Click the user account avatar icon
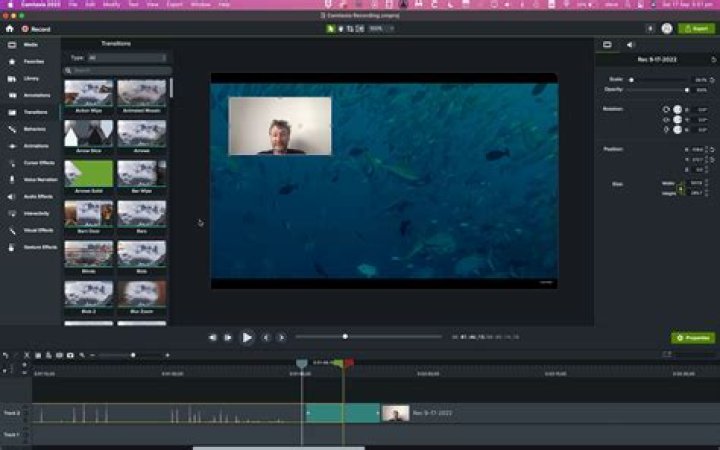720x450 pixels. point(667,28)
